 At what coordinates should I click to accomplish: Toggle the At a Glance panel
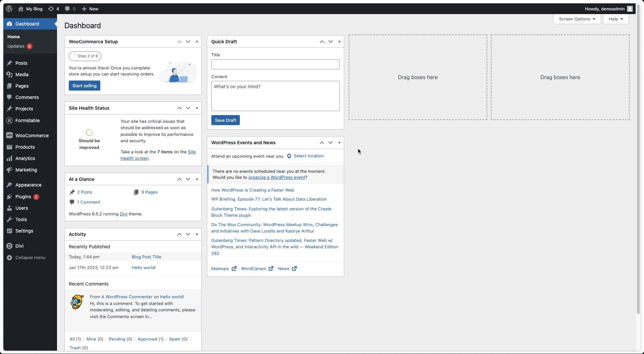pyautogui.click(x=197, y=179)
